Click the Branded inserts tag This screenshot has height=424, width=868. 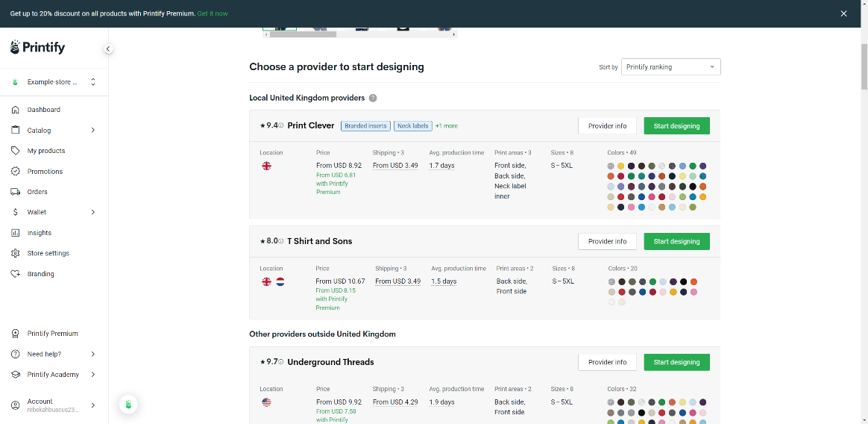[365, 126]
